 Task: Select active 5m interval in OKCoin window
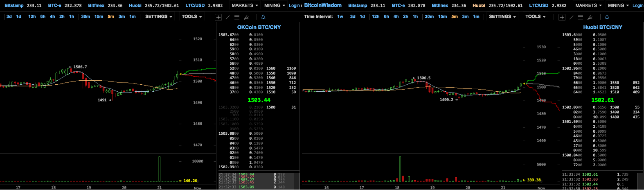111,16
